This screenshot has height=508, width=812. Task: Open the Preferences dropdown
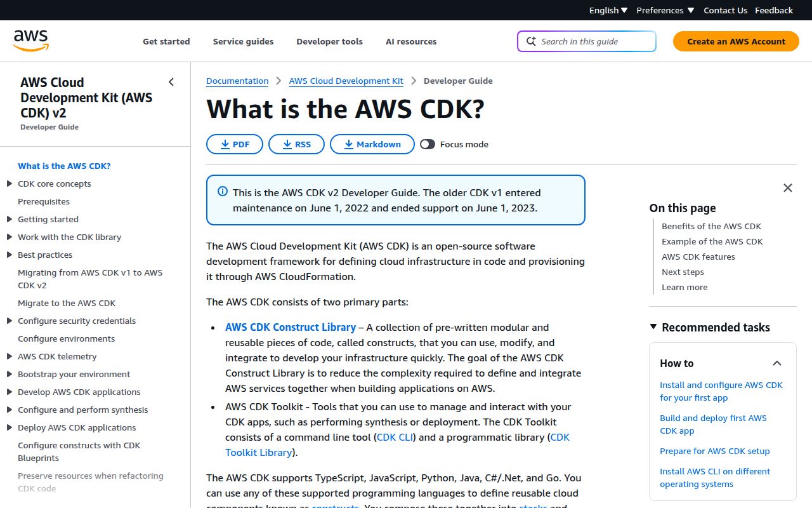click(x=665, y=10)
